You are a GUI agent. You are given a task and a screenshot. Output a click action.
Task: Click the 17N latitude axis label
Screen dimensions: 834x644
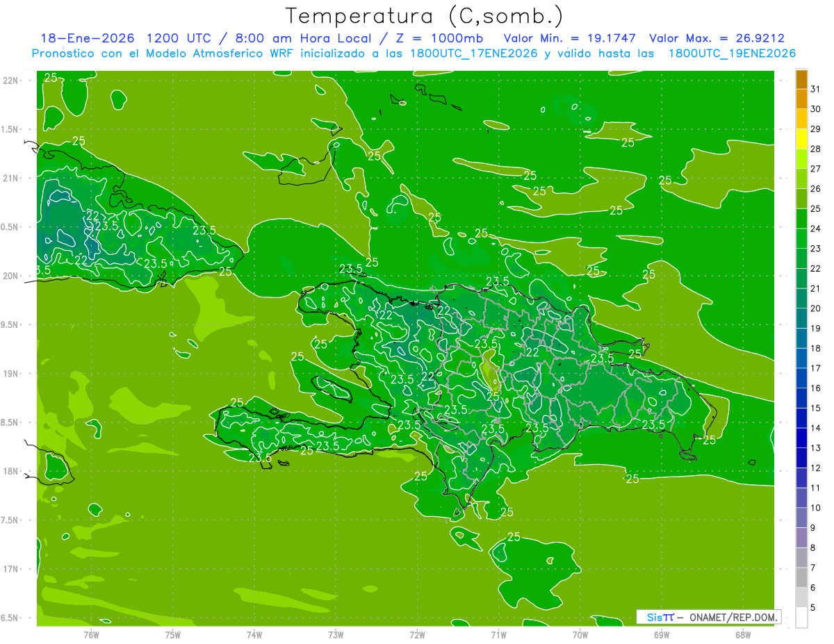(x=10, y=569)
